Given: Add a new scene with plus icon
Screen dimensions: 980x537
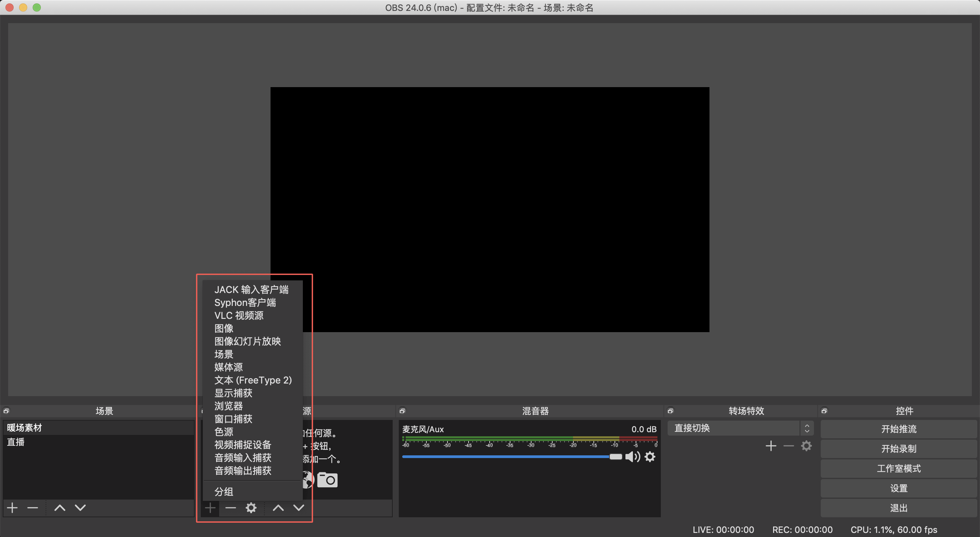Looking at the screenshot, I should pyautogui.click(x=12, y=508).
